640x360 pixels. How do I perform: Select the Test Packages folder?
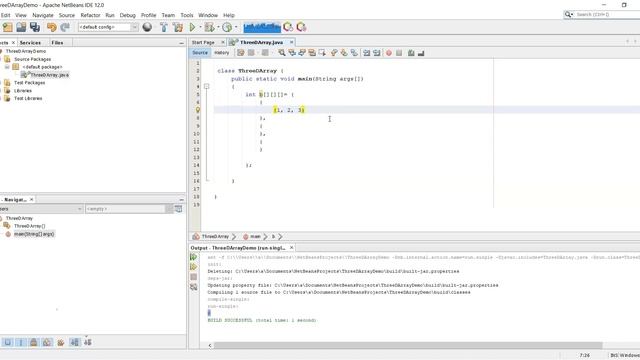click(x=29, y=83)
